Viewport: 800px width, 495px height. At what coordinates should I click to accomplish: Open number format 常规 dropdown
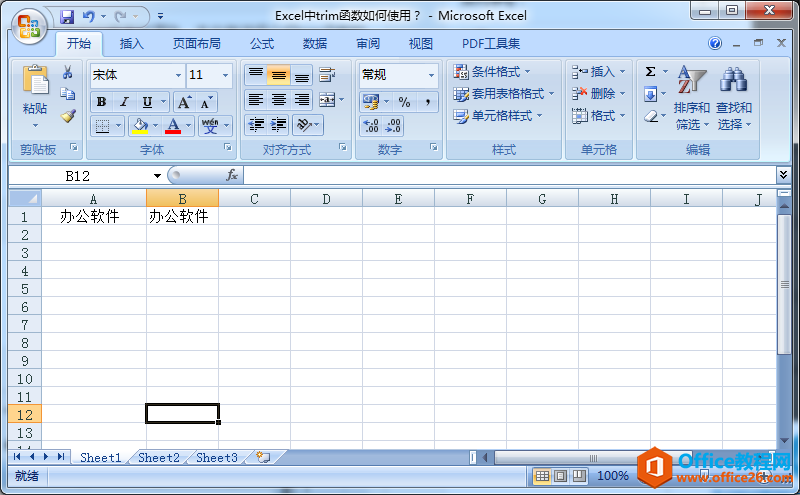point(432,75)
